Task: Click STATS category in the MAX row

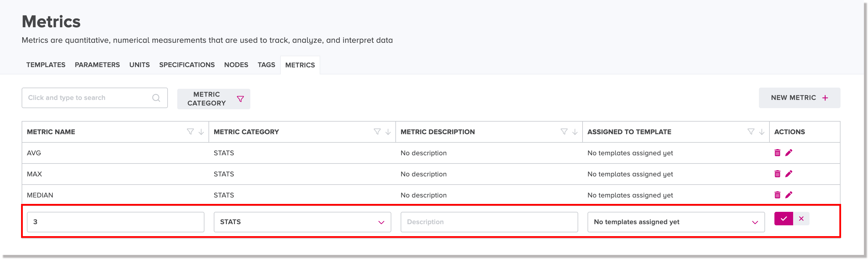Action: [x=224, y=174]
